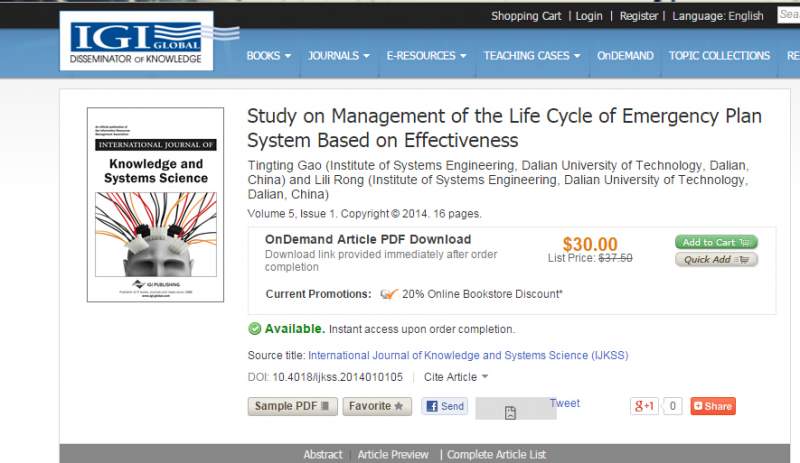Expand the Books dropdown menu

pos(269,56)
